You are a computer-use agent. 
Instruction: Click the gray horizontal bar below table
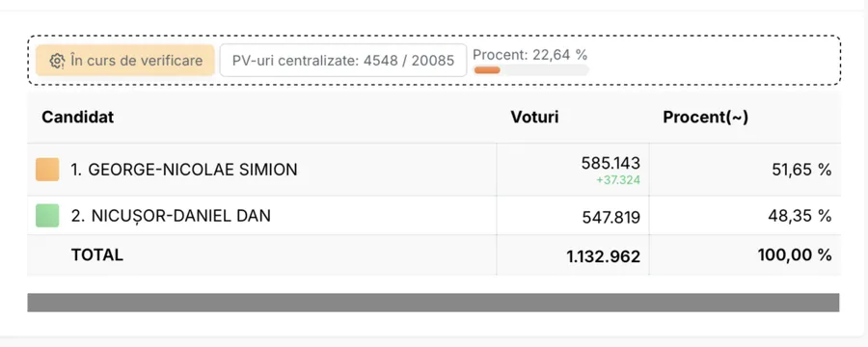pyautogui.click(x=433, y=303)
